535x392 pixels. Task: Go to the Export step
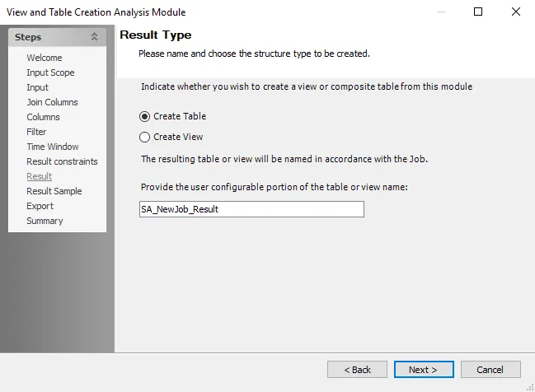point(40,206)
